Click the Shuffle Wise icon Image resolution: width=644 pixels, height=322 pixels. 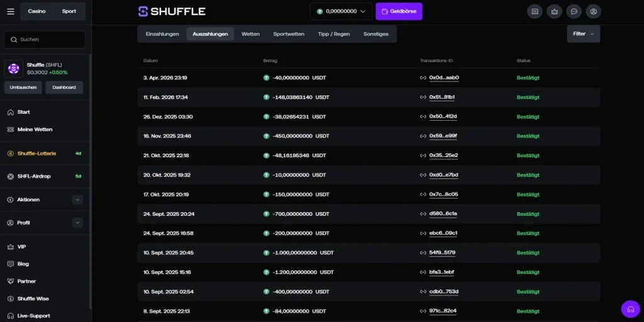pyautogui.click(x=11, y=299)
